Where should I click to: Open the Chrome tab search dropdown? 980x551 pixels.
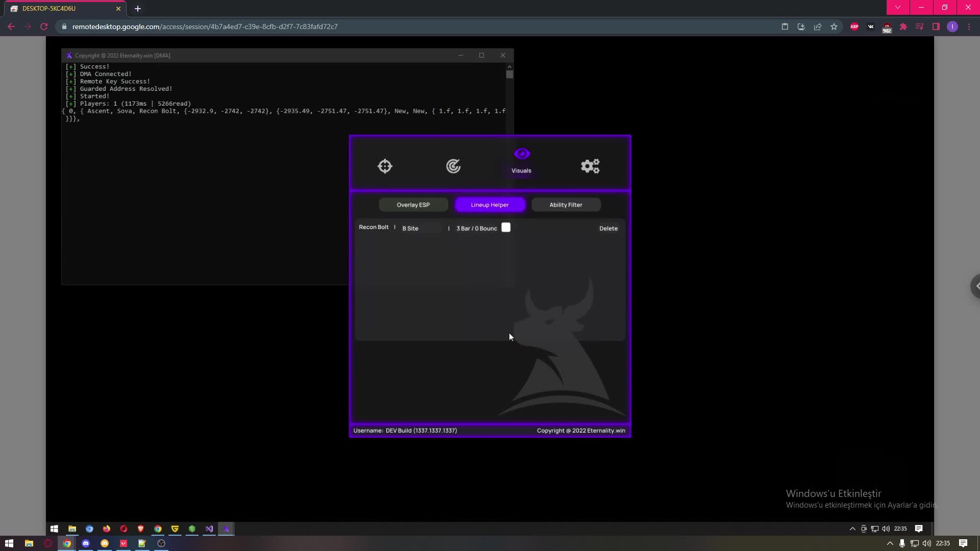pyautogui.click(x=897, y=8)
